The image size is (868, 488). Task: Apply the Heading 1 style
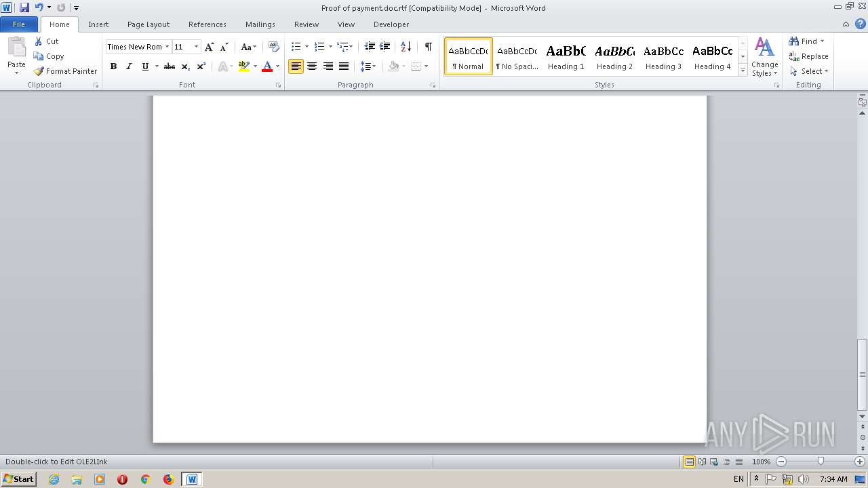(x=566, y=56)
